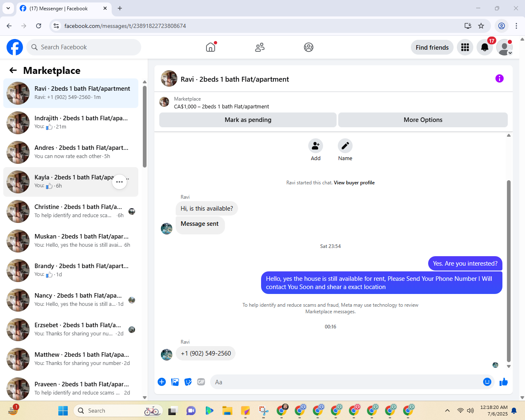Click the Search Facebook field

coord(84,47)
